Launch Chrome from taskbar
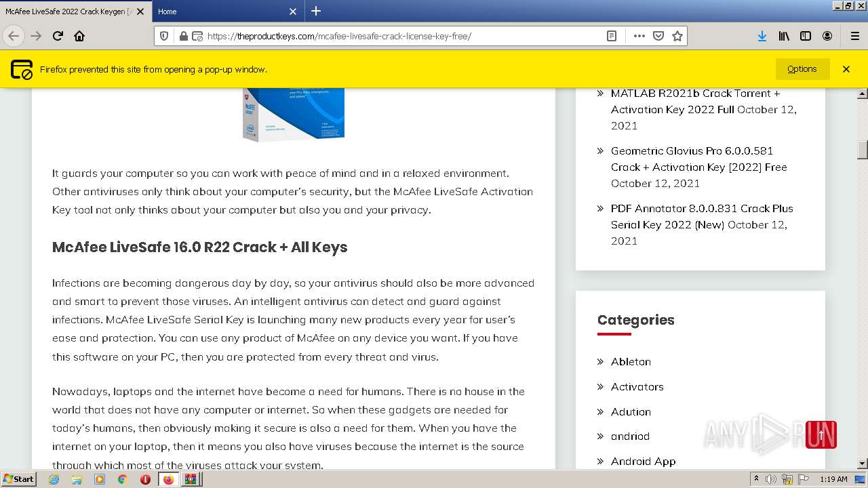Viewport: 868px width, 488px height. (x=122, y=479)
